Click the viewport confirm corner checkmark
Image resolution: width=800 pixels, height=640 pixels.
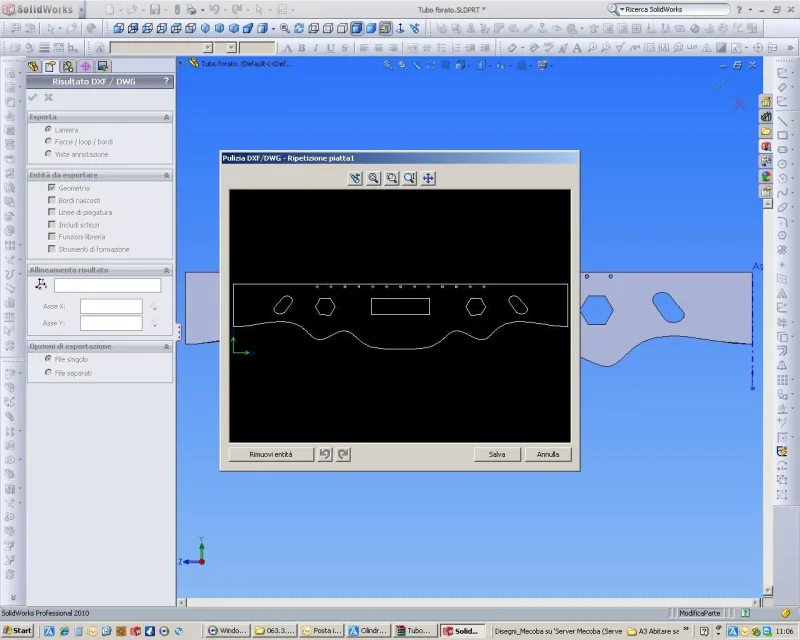click(719, 85)
